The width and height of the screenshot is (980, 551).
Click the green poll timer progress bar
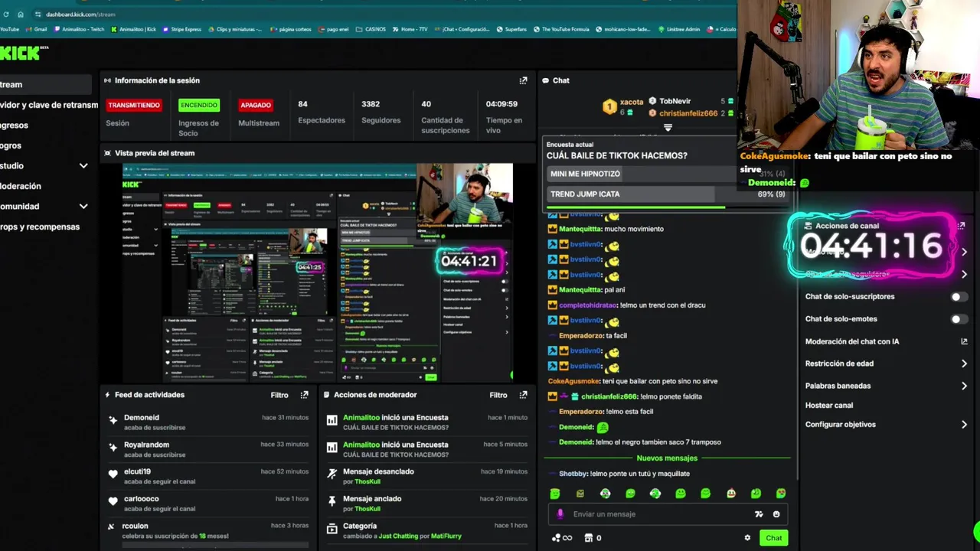point(635,207)
